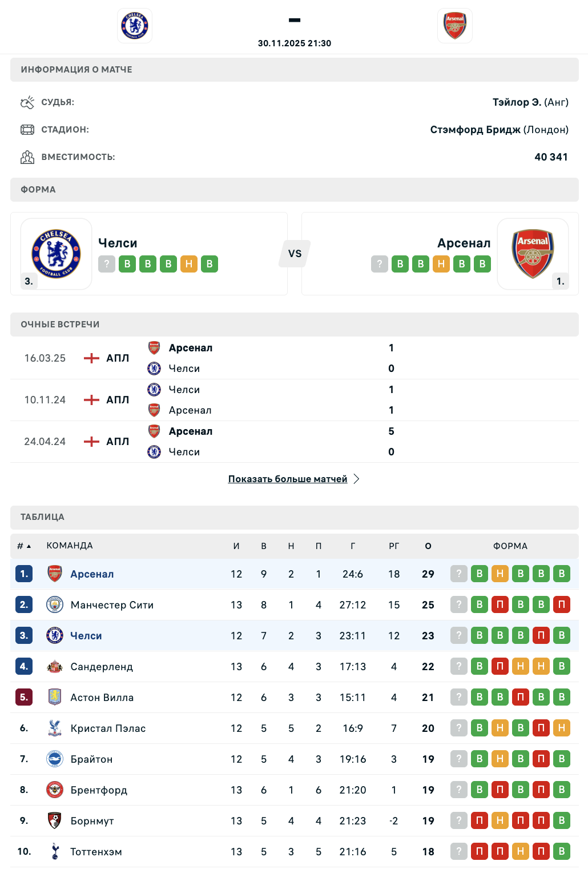This screenshot has height=873, width=588.
Task: Open the large Chelsea logo in the Форма section
Action: [57, 254]
